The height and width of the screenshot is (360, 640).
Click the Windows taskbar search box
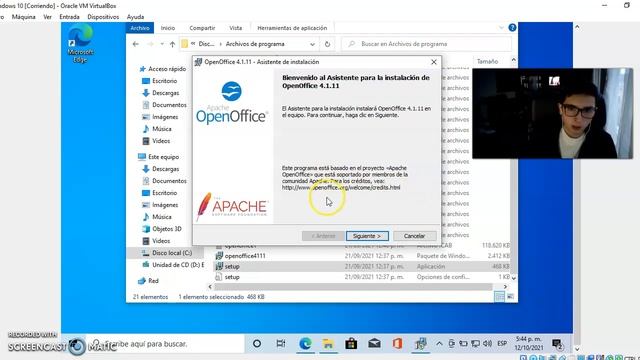point(165,344)
